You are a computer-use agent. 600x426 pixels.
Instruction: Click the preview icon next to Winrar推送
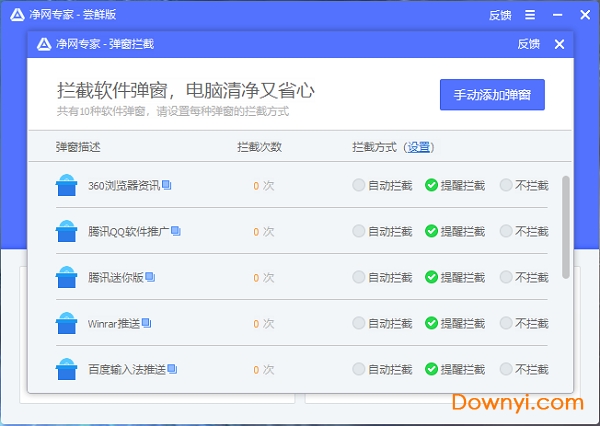coord(146,323)
